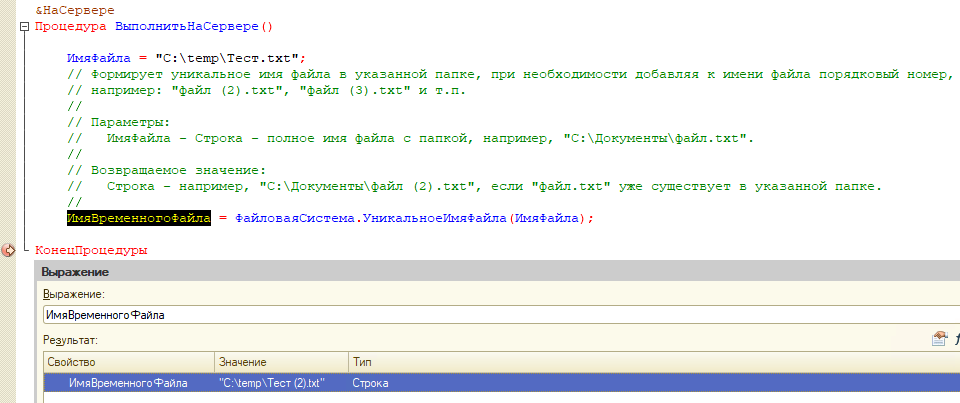The width and height of the screenshot is (960, 403).
Task: Click the current execution arrow marker in gutter
Action: coord(9,250)
